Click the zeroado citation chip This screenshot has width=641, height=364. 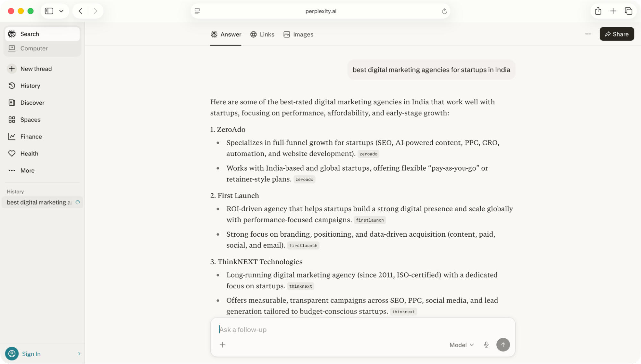coord(368,154)
